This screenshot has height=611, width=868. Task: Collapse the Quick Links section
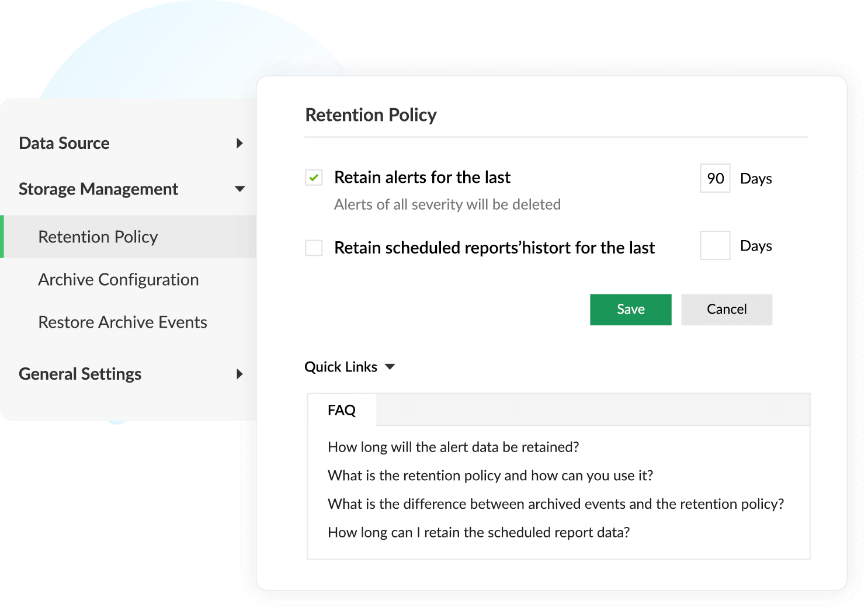[x=390, y=367]
